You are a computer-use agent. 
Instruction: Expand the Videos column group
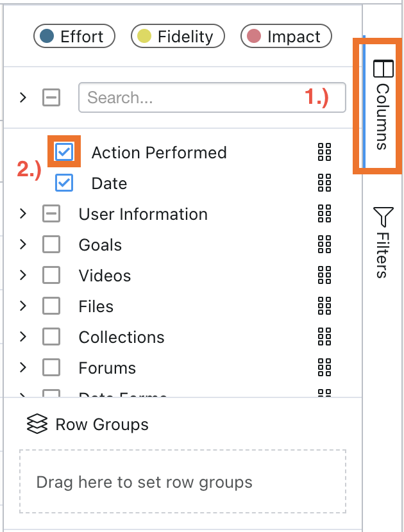click(23, 276)
